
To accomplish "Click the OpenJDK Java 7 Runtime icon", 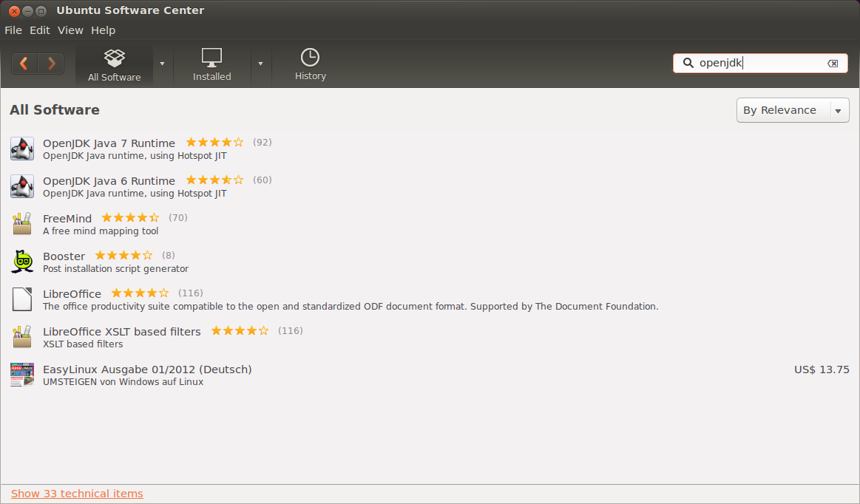I will click(22, 149).
